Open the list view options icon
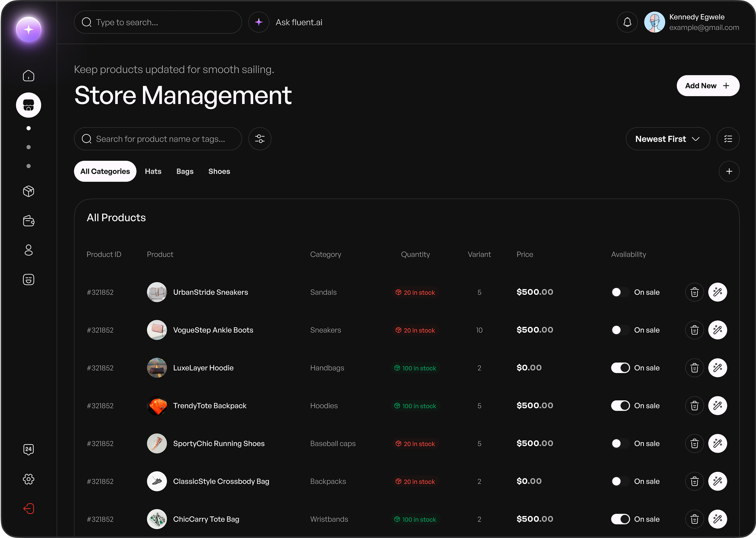The width and height of the screenshot is (756, 538). click(x=728, y=139)
